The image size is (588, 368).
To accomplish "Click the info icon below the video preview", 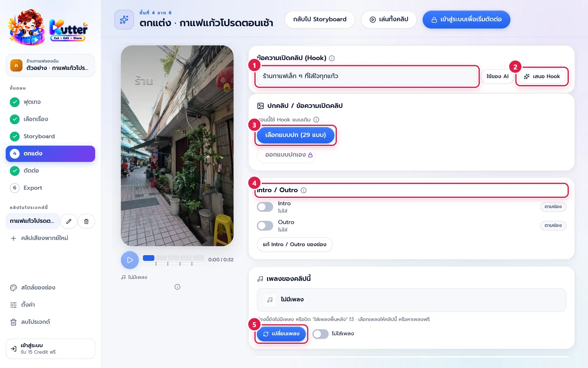I will (177, 287).
